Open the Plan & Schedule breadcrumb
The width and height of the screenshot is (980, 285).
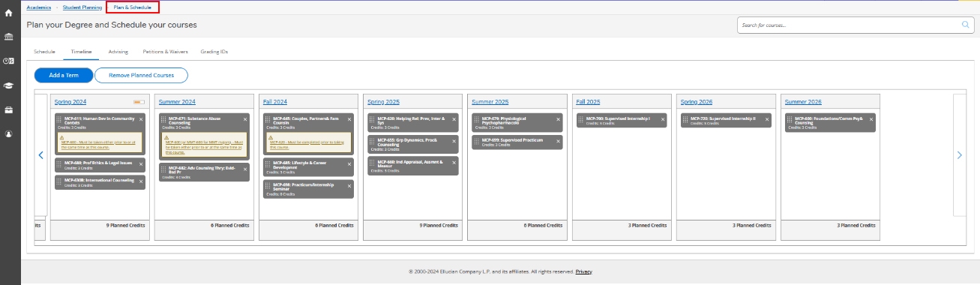(x=132, y=7)
